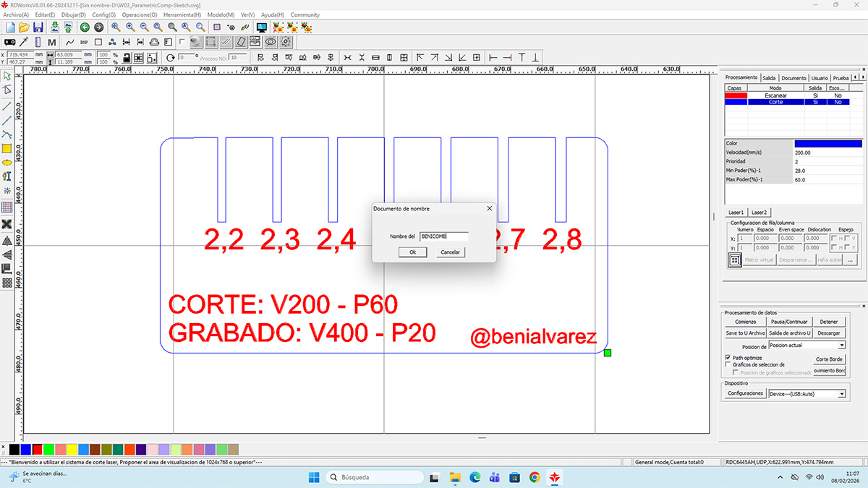Screen dimensions: 868x488
Task: Toggle Y row mirror V checkbox
Action: pos(847,247)
